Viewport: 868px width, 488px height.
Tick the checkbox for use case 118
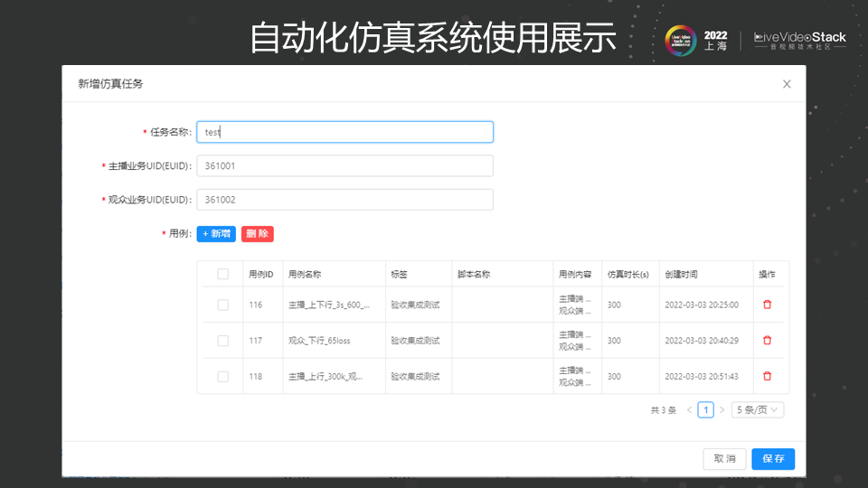pyautogui.click(x=222, y=376)
